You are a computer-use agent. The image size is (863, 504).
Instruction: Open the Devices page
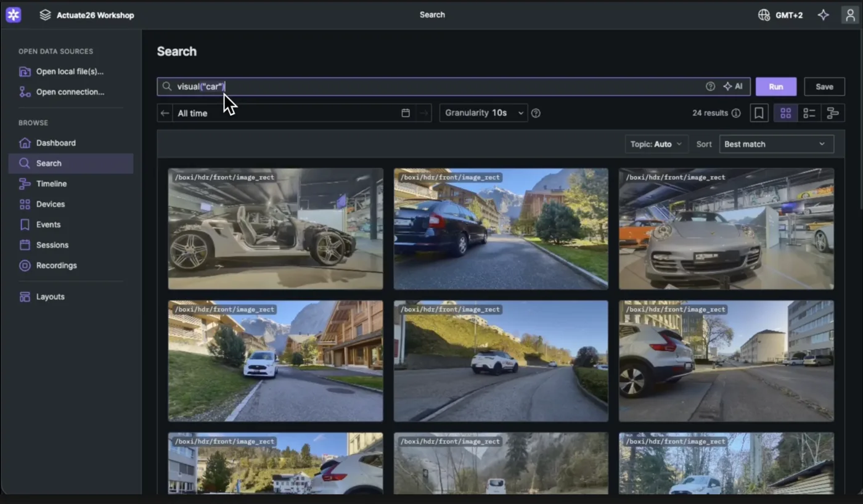point(71,204)
